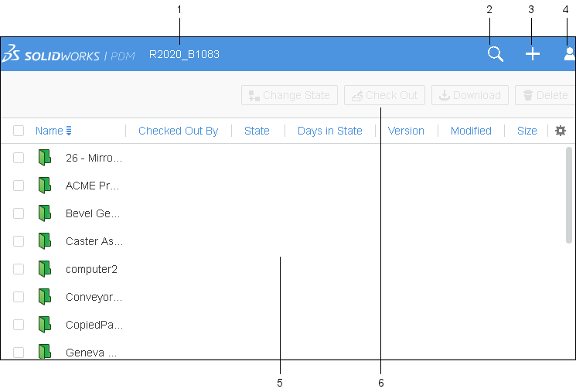Screen dimensions: 576x392
Task: Toggle the Name column sort arrow
Action: [x=69, y=131]
